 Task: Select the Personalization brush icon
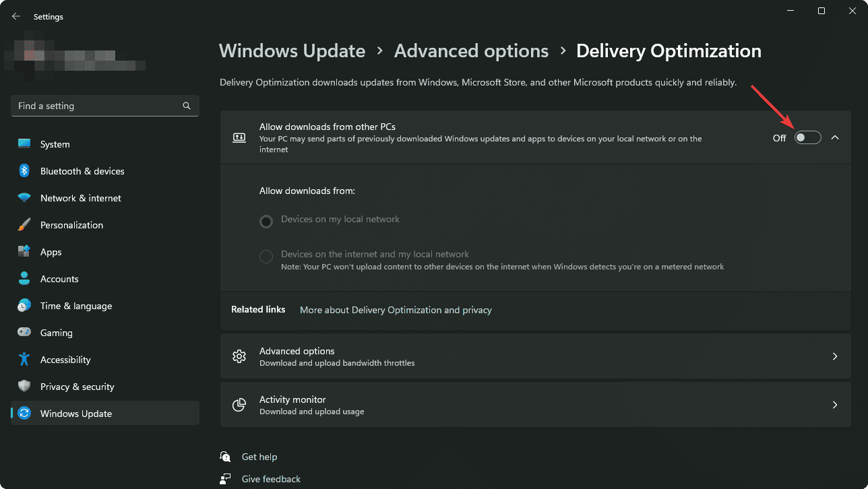pos(23,224)
